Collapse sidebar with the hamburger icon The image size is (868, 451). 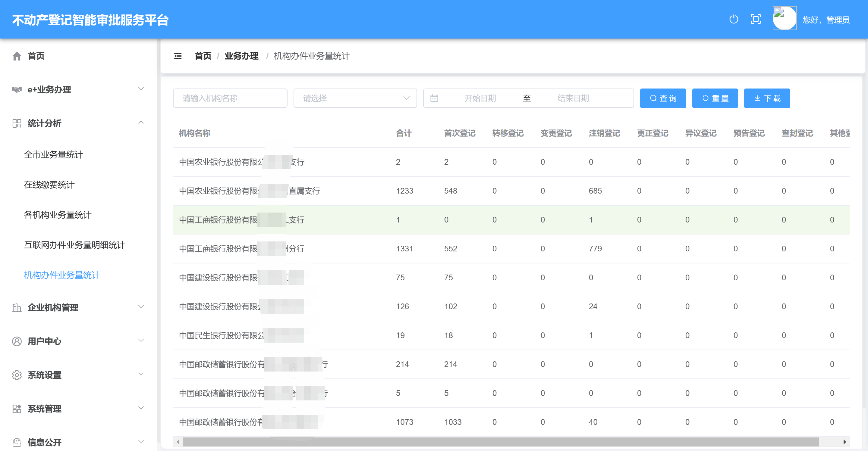178,56
